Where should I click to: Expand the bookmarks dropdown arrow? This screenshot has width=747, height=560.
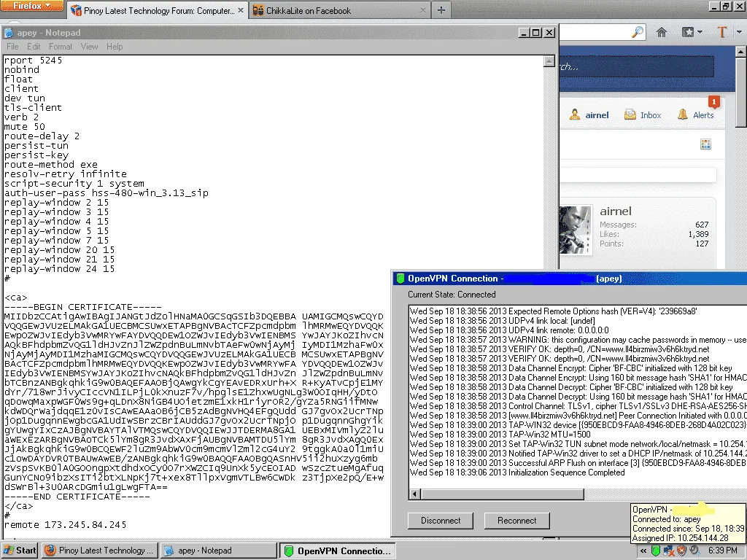(700, 32)
